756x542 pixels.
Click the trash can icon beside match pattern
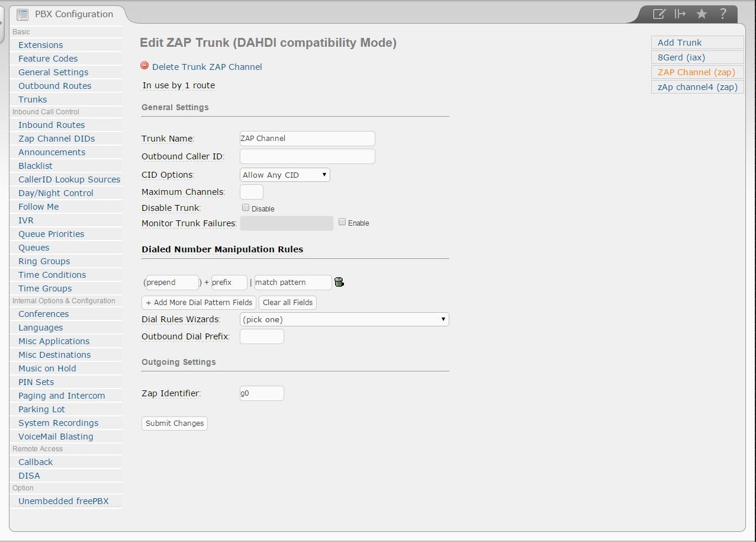[339, 282]
